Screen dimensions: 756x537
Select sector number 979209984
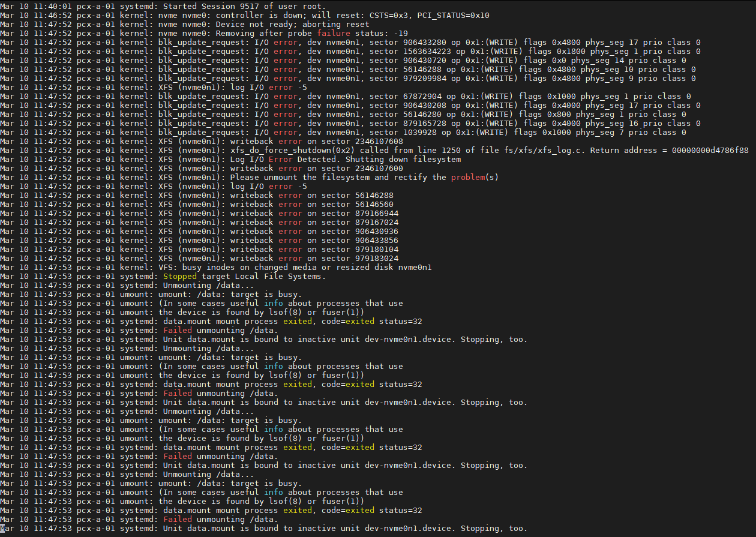tap(425, 78)
